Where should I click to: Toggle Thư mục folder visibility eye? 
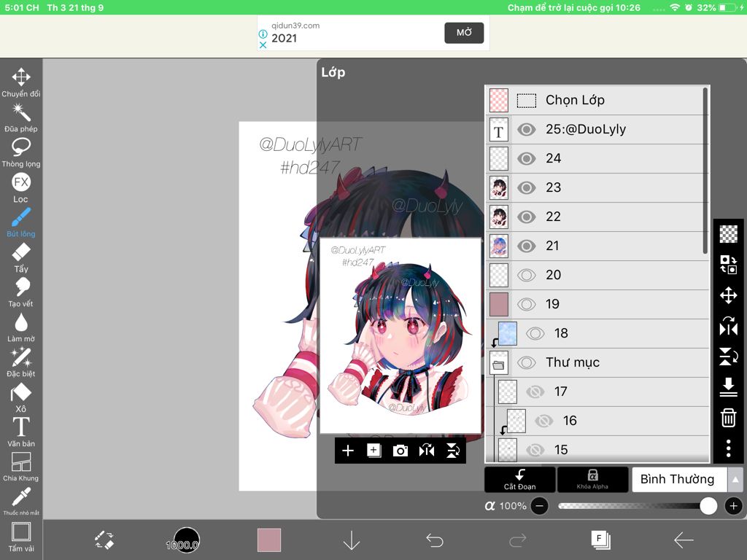[x=527, y=363]
